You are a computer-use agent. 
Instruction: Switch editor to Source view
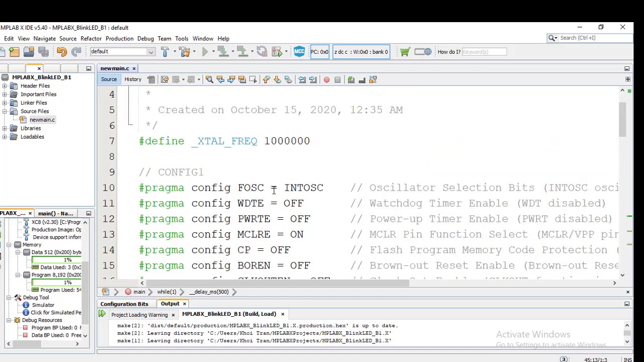(x=109, y=79)
